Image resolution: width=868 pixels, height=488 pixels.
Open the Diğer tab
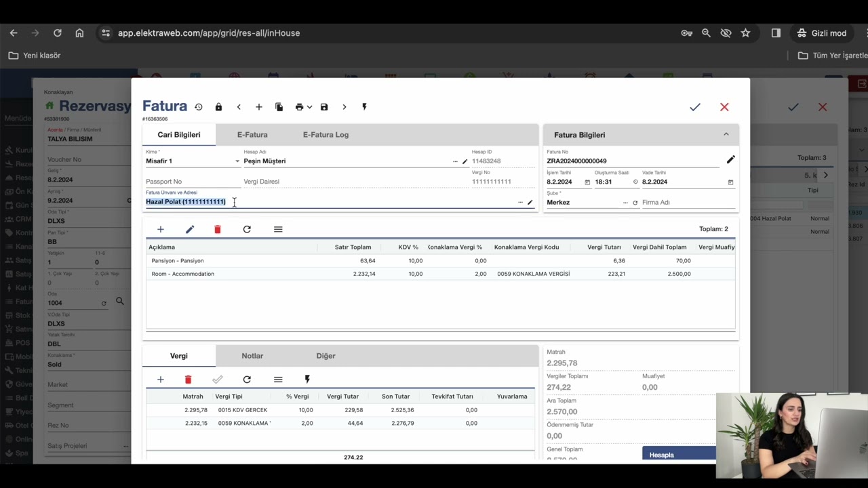pyautogui.click(x=325, y=356)
